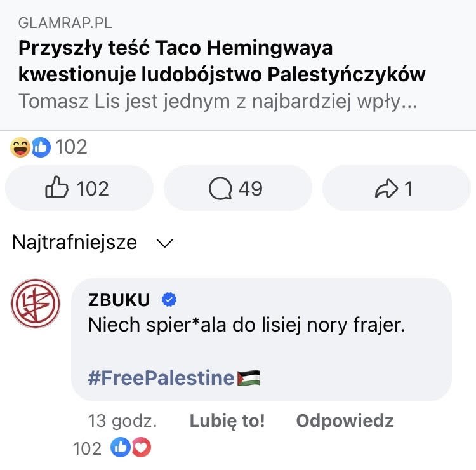View the 102 reactions count on the post
The image size is (476, 470).
tap(71, 147)
